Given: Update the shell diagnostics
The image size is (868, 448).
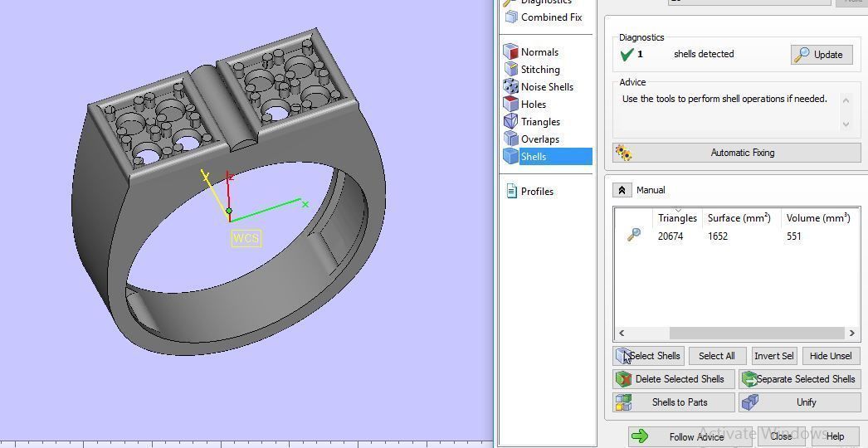Looking at the screenshot, I should pos(822,54).
